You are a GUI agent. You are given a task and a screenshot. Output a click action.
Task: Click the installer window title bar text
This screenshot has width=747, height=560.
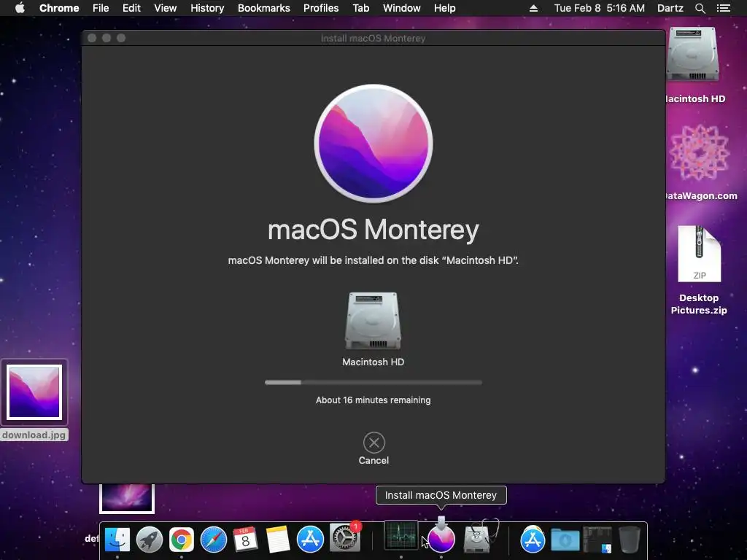pos(373,38)
